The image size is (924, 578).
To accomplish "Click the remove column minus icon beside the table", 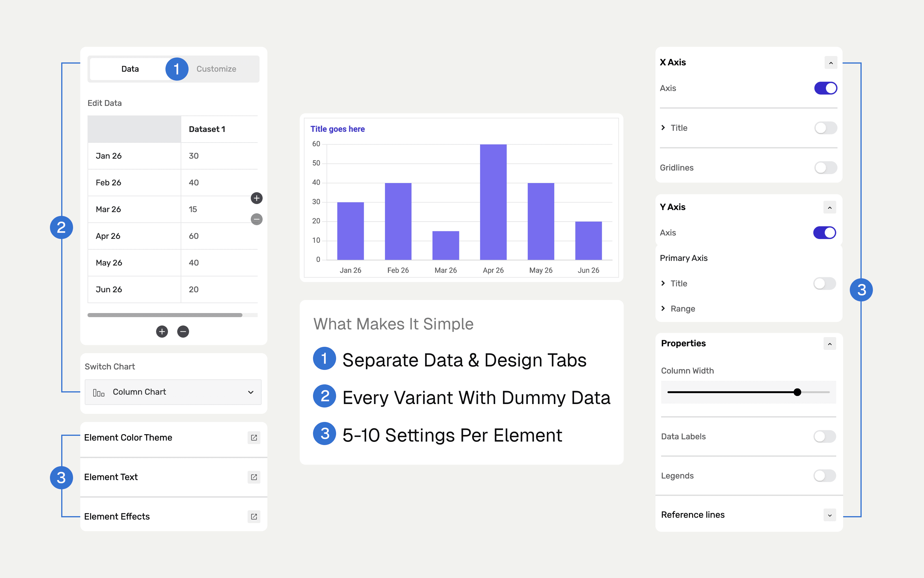I will (257, 219).
